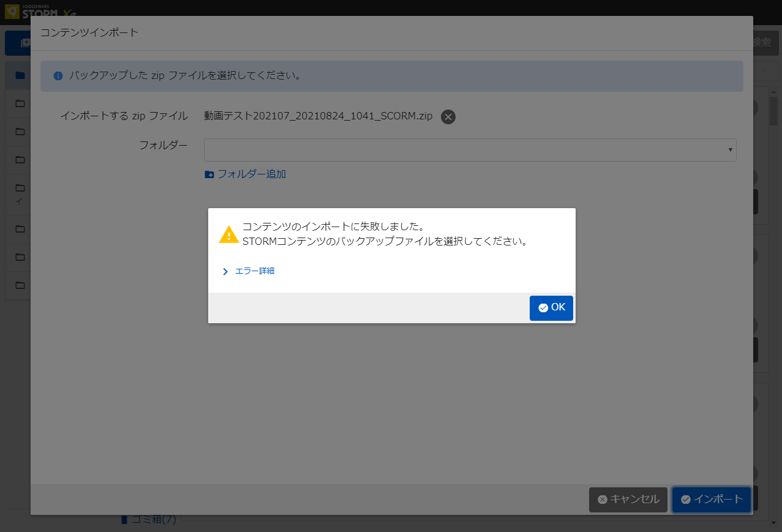The width and height of the screenshot is (782, 532).
Task: Remove the selected zip file
Action: point(448,117)
